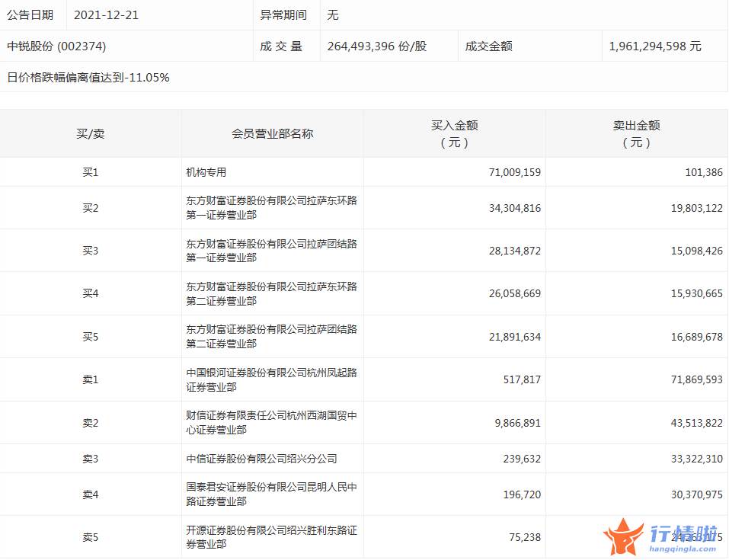Select sell amount 30,370,975
Screen dimensions: 729x560
point(696,494)
